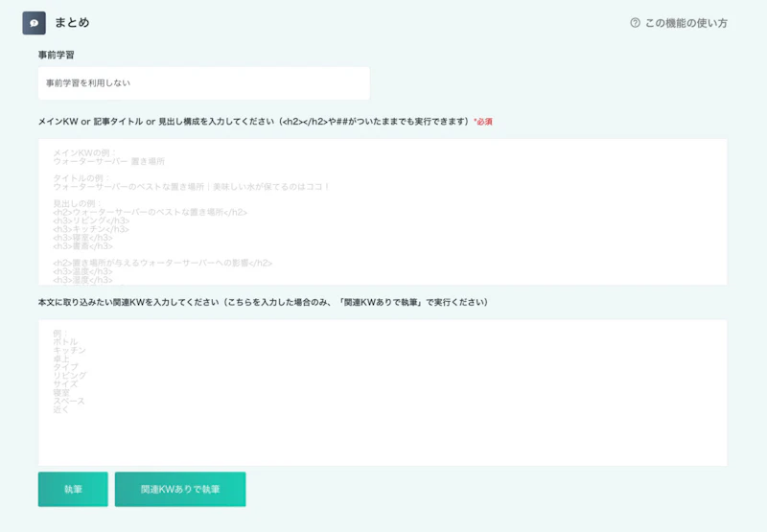This screenshot has height=532, width=767.
Task: Open the この機能の使い方 help link
Action: pos(686,23)
